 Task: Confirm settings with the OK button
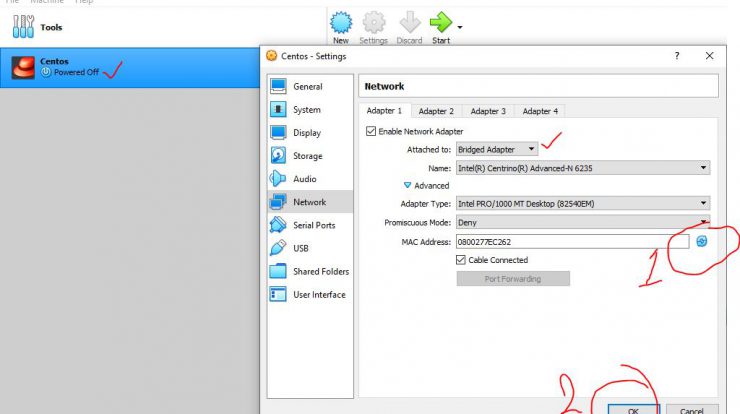coord(633,409)
